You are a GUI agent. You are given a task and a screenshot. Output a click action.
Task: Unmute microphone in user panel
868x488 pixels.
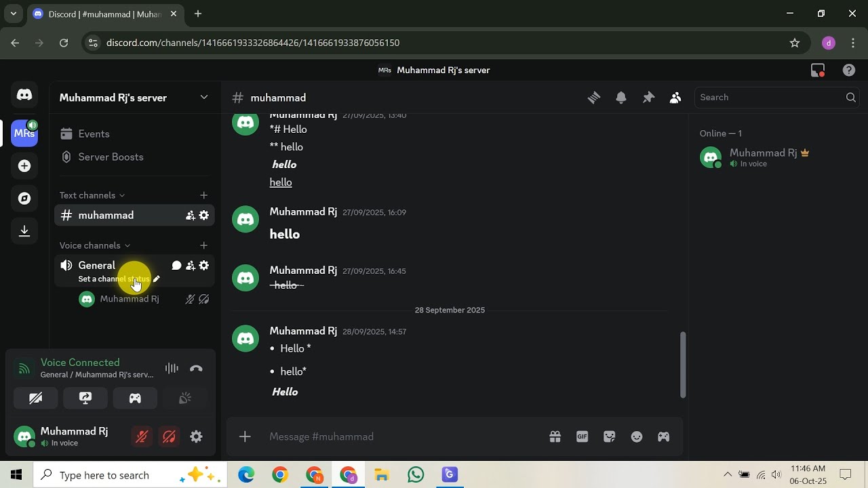coord(142,437)
